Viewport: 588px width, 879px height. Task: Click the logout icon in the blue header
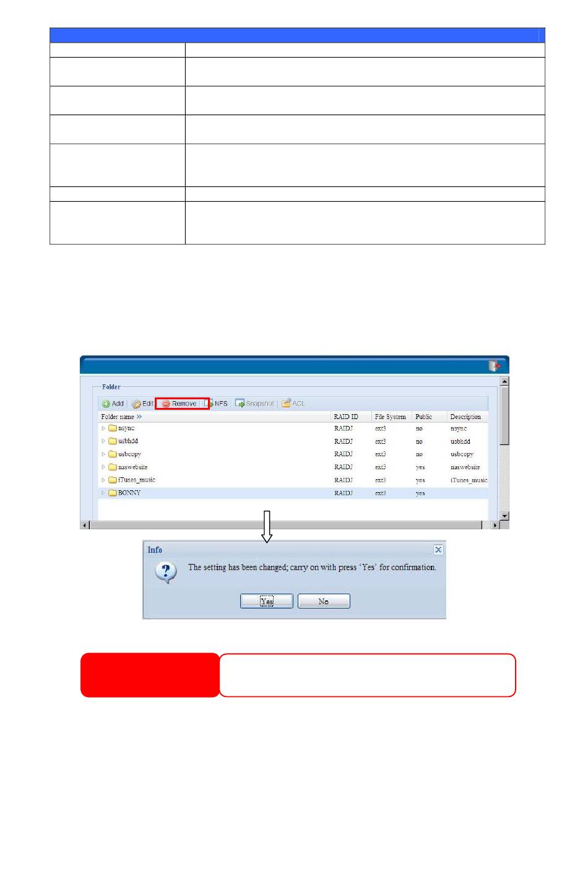(494, 366)
